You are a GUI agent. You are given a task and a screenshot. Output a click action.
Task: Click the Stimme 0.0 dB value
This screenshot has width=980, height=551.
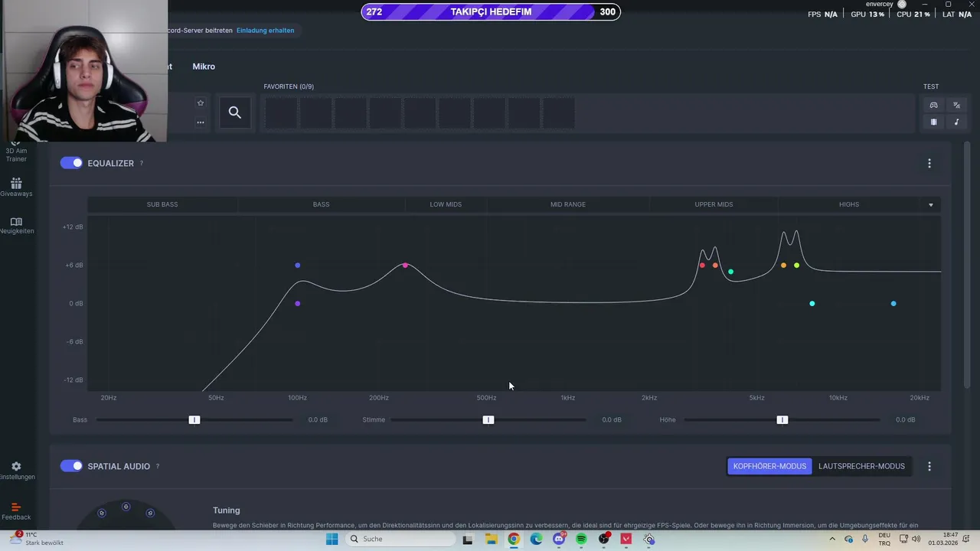612,420
